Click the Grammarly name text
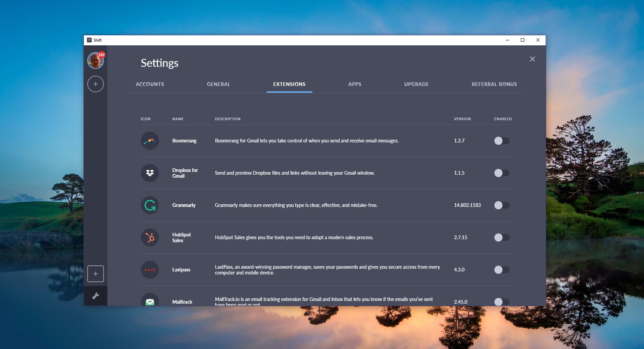The image size is (644, 349). point(184,205)
